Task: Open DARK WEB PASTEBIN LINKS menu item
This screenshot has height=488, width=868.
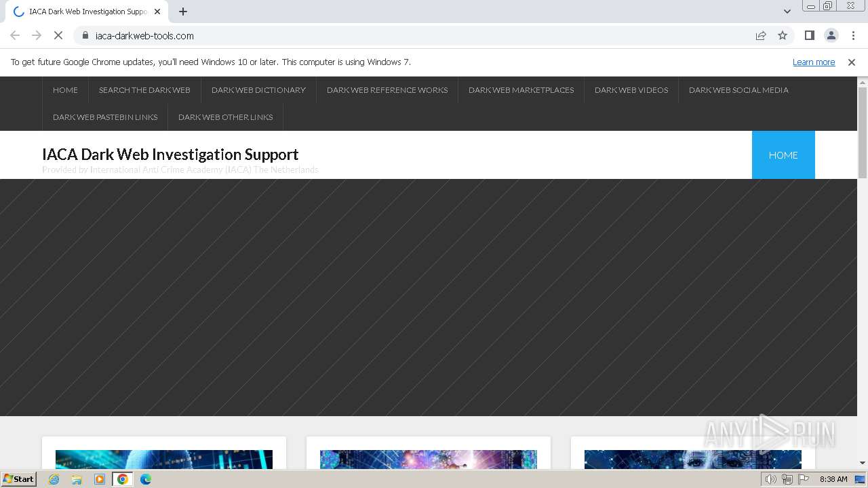Action: (x=105, y=117)
